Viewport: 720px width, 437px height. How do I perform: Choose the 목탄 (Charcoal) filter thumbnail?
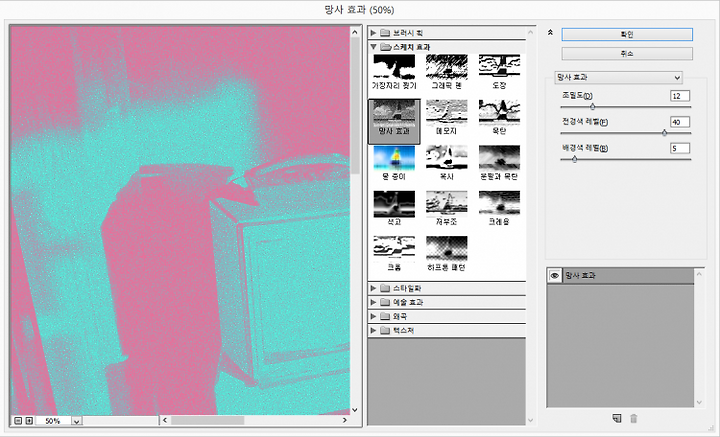point(499,113)
